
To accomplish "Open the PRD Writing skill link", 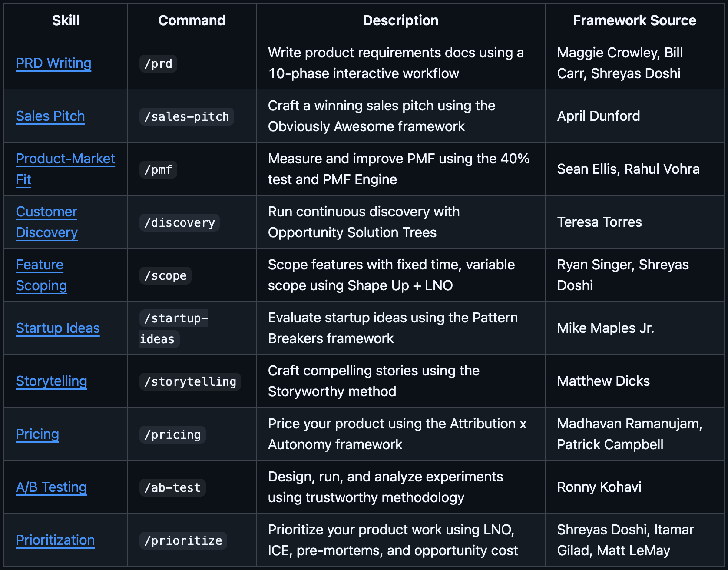I will pyautogui.click(x=53, y=63).
